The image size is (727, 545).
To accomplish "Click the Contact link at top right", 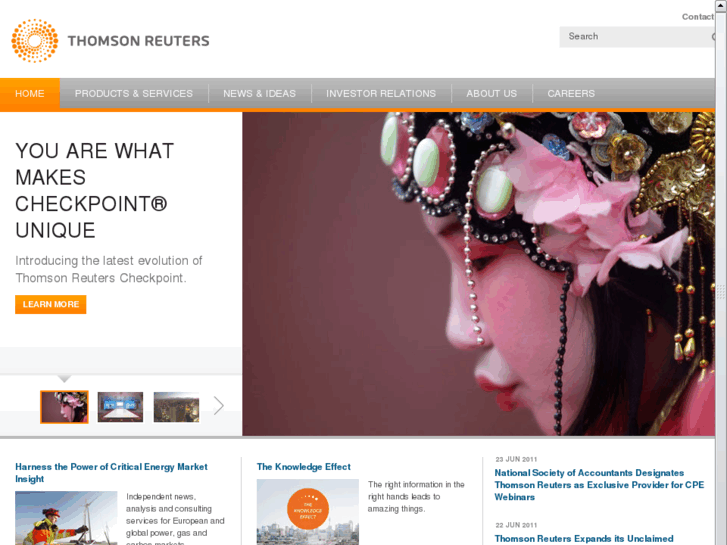I will pos(698,17).
